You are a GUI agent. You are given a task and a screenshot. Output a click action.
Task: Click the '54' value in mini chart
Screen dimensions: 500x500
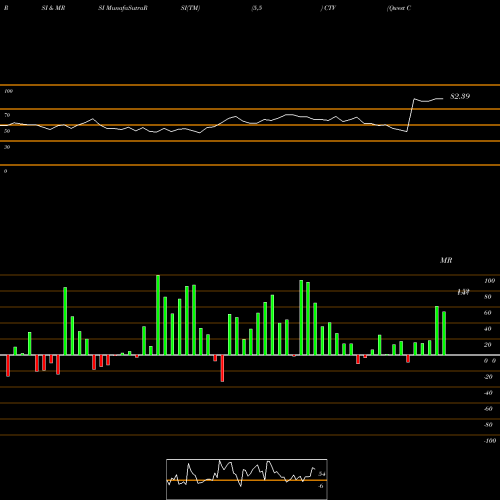point(322,474)
